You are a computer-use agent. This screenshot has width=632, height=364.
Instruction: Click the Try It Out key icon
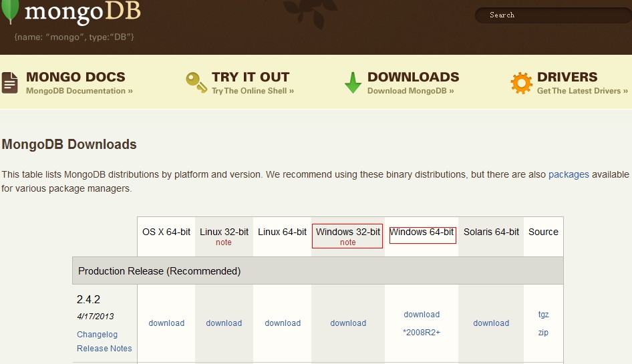pos(196,82)
